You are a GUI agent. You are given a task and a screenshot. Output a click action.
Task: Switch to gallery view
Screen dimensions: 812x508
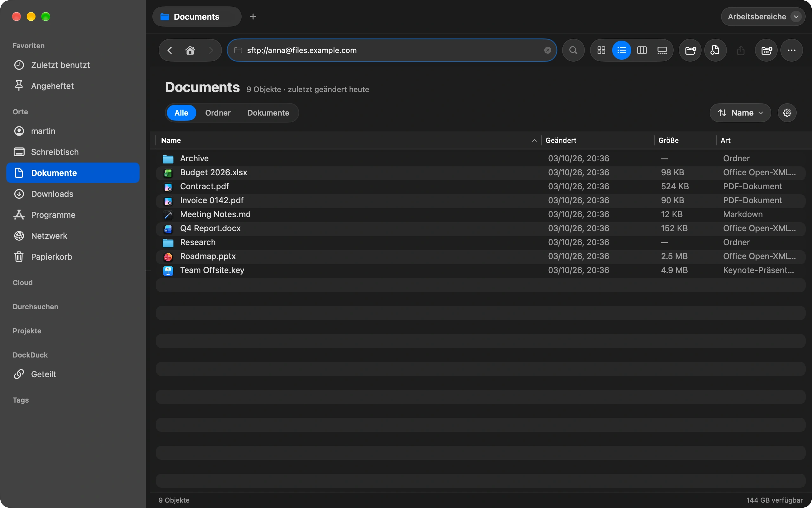click(x=662, y=50)
